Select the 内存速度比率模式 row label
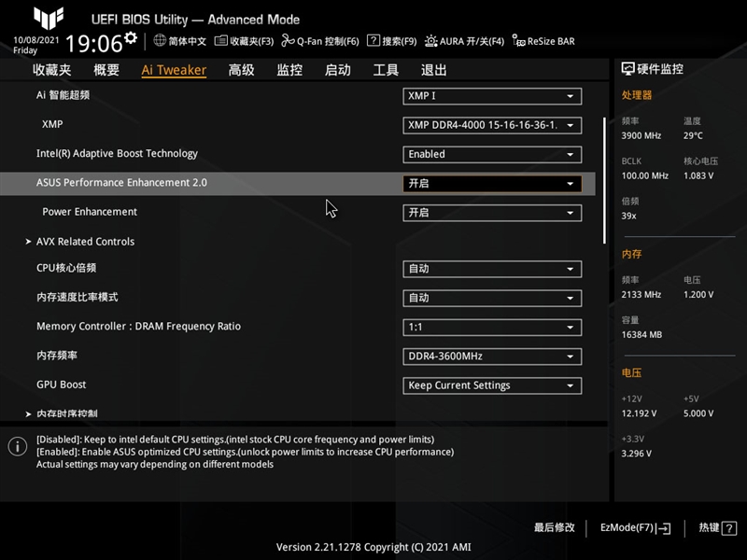The image size is (747, 560). point(78,297)
